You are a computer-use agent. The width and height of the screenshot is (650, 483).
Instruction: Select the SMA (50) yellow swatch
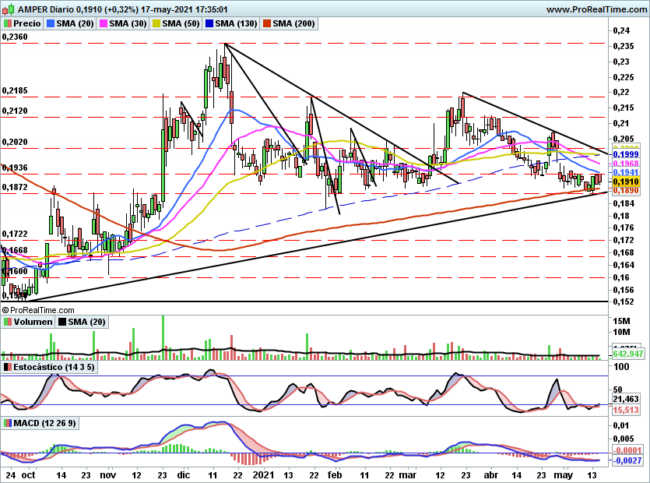156,24
